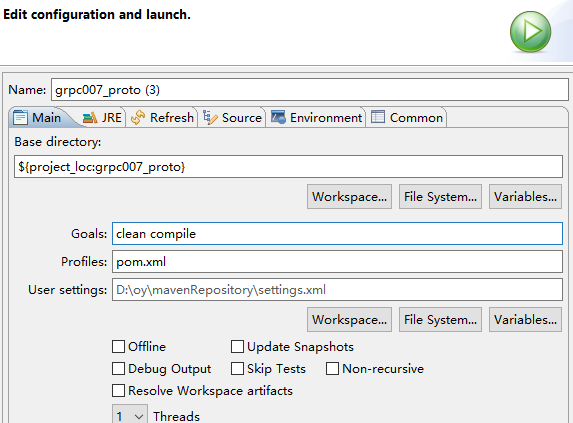
Task: Click the green run launch icon
Action: coord(530,32)
